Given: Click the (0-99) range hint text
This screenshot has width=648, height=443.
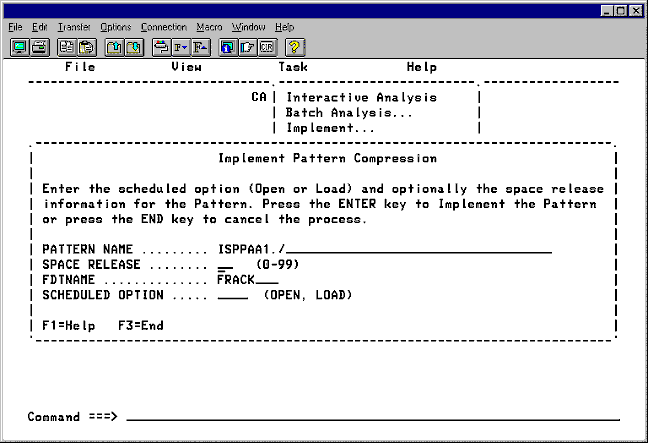Looking at the screenshot, I should [x=278, y=264].
